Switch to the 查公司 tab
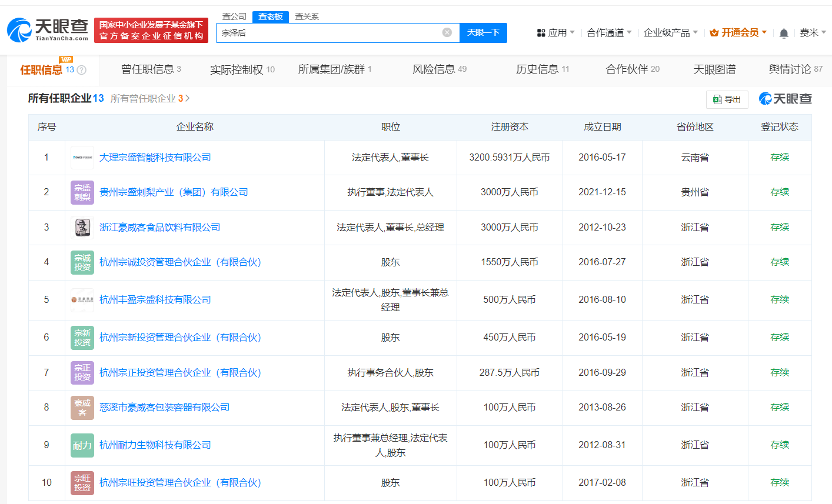Screen dimensions: 832x504 [x=234, y=16]
